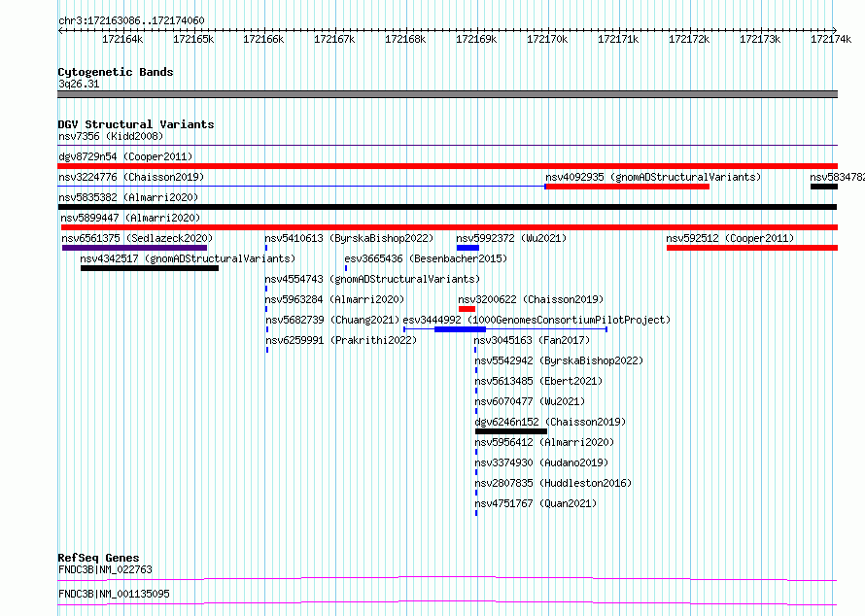Select the nsv6561375 (Sedlazeck2020) purple bar
The height and width of the screenshot is (616, 865).
point(134,248)
